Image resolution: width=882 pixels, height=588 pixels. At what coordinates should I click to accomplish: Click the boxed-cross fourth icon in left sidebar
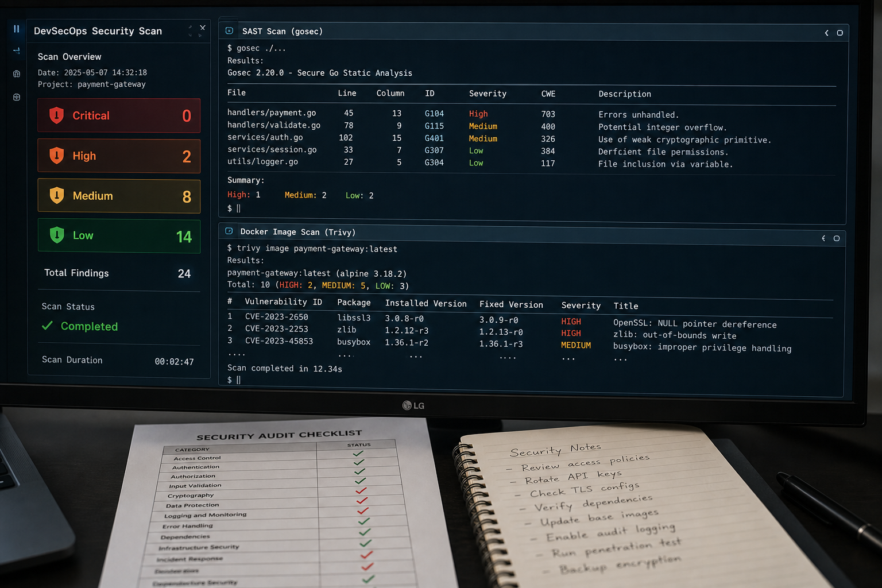click(16, 97)
